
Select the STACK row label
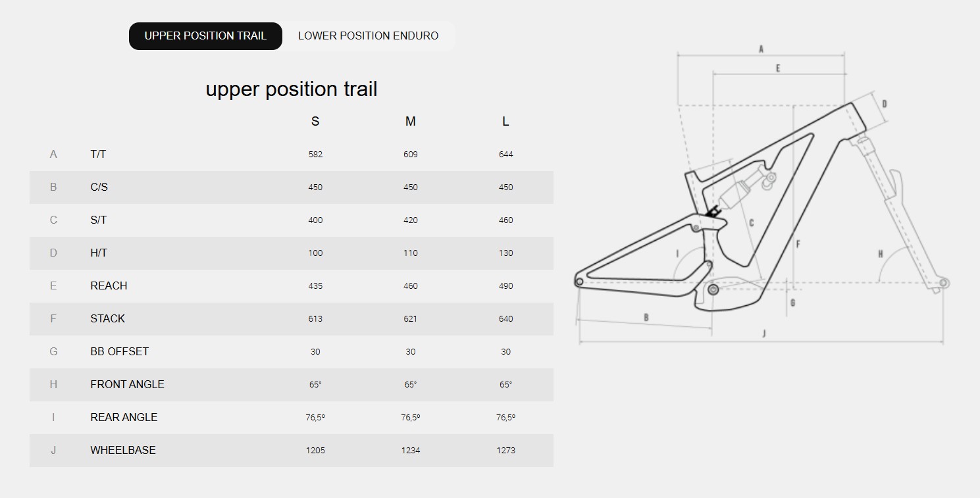click(x=107, y=319)
